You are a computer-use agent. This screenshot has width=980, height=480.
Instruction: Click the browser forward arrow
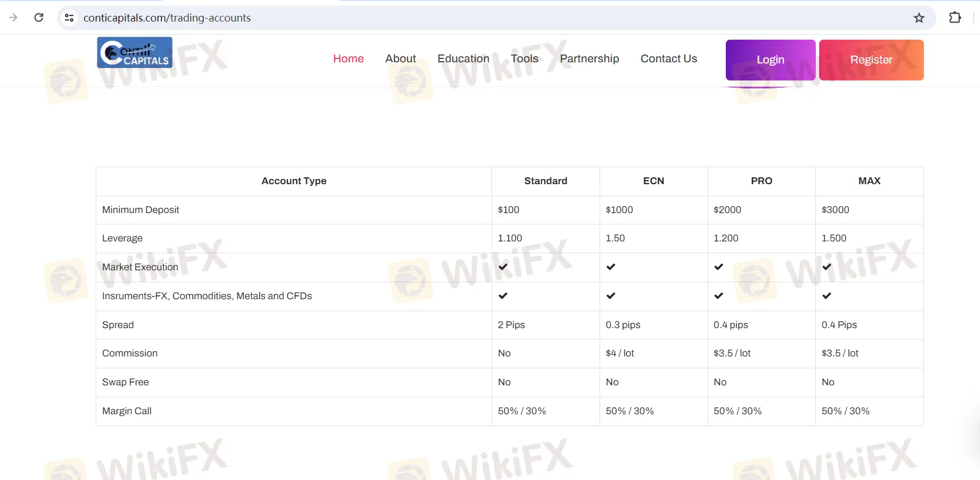[x=14, y=18]
